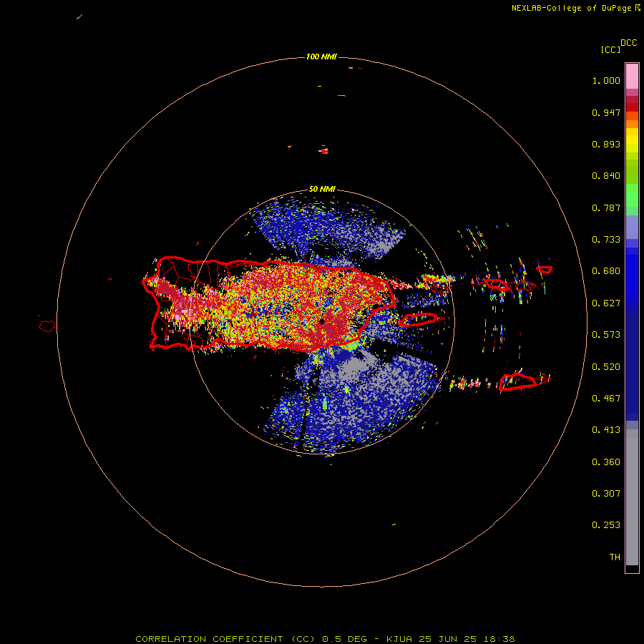Pick the light pink swatch at color bar top
644x644 pixels.
pos(632,76)
